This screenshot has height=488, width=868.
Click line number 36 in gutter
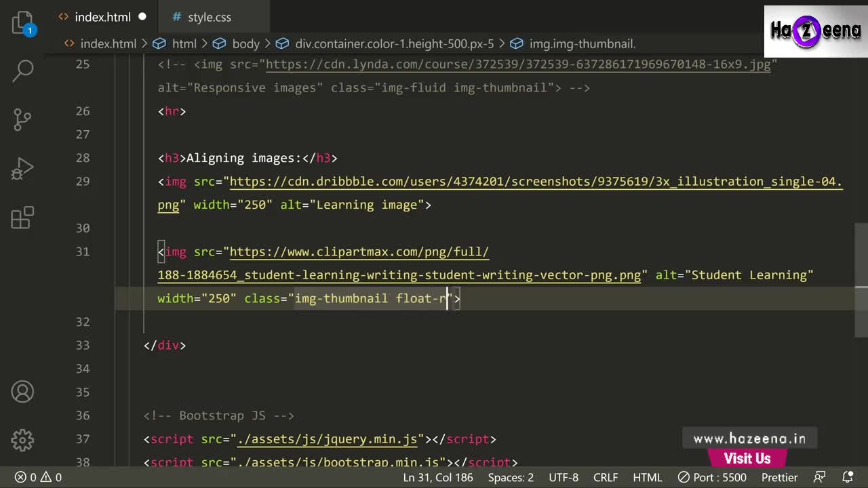(83, 415)
